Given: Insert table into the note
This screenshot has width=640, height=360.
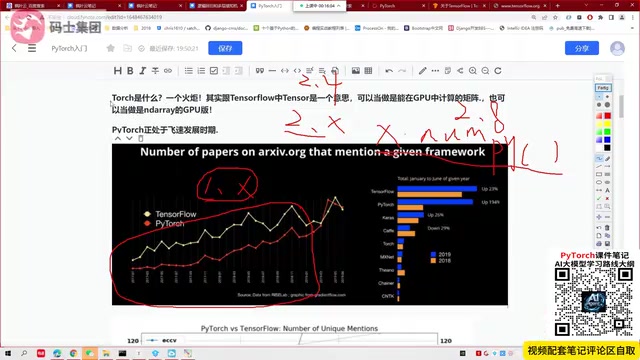Looking at the screenshot, I should (368, 71).
